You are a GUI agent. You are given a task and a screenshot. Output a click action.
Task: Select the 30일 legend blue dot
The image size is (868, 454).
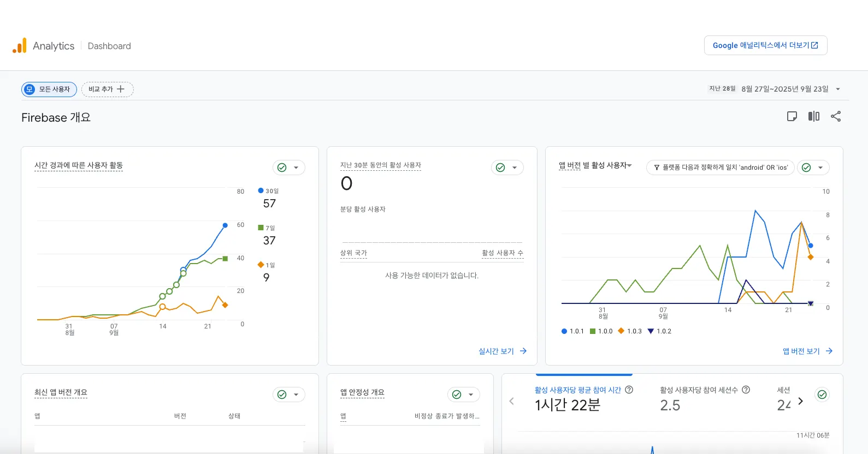point(261,190)
